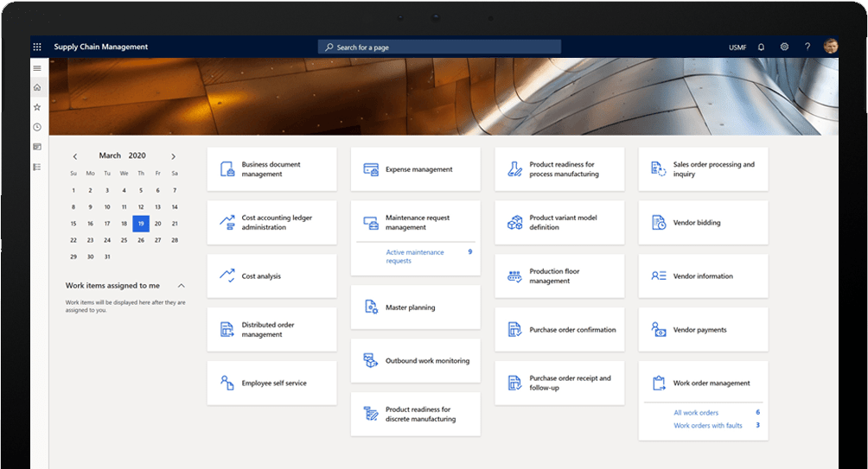Go to Home in the sidebar
The width and height of the screenshot is (868, 469).
coord(37,87)
